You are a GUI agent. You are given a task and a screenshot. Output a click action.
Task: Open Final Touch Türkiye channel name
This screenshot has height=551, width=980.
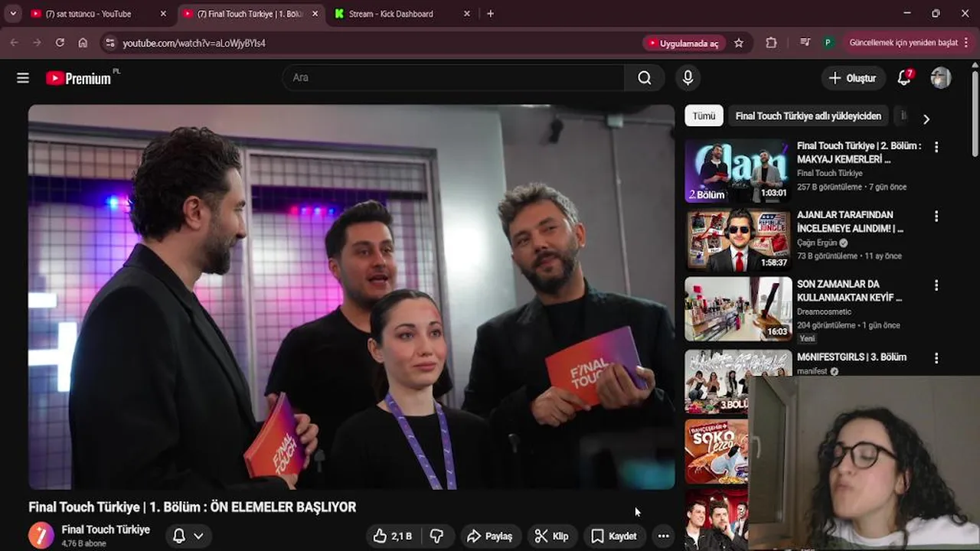tap(106, 530)
